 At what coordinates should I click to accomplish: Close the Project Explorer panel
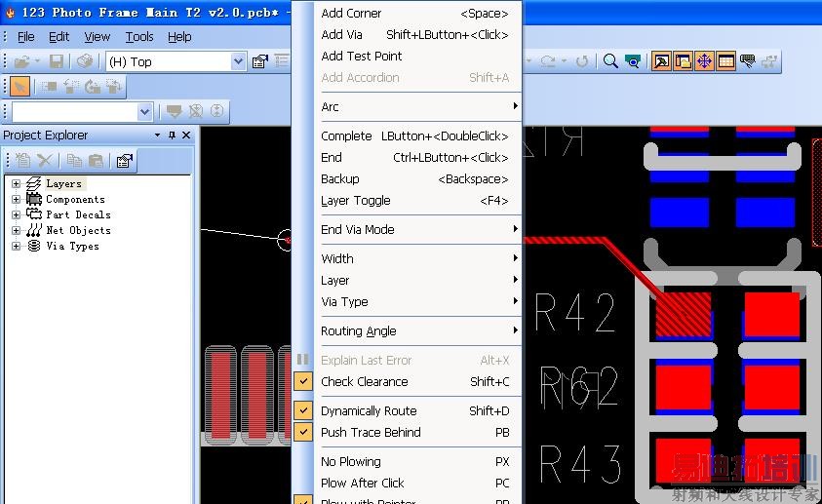(186, 136)
